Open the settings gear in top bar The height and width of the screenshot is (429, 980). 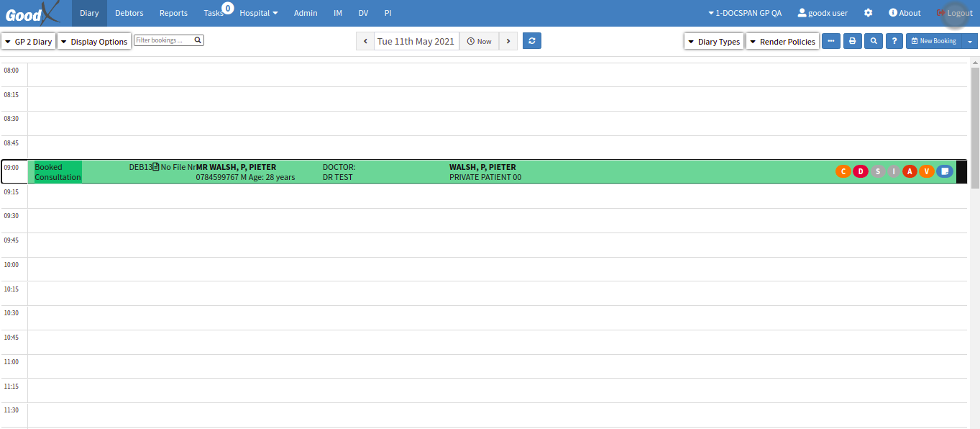[868, 13]
